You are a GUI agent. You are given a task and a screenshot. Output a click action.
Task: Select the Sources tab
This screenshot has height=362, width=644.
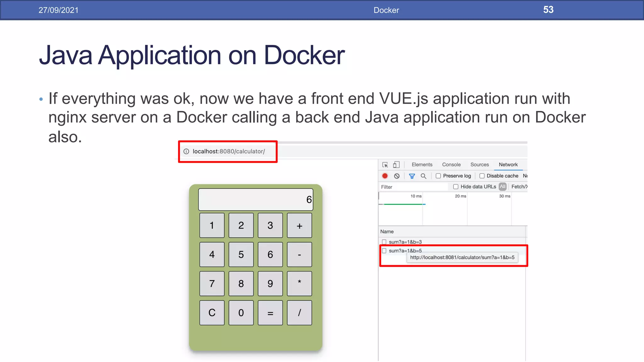(x=479, y=165)
